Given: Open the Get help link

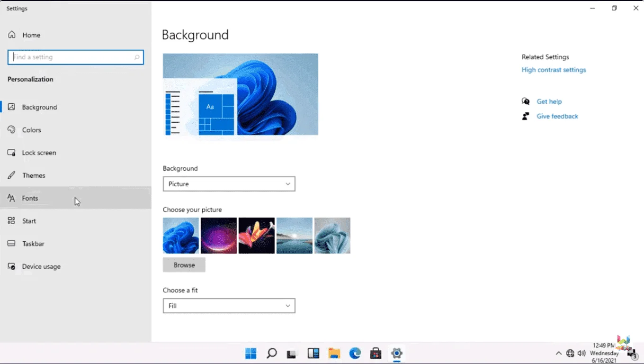Looking at the screenshot, I should (x=549, y=101).
